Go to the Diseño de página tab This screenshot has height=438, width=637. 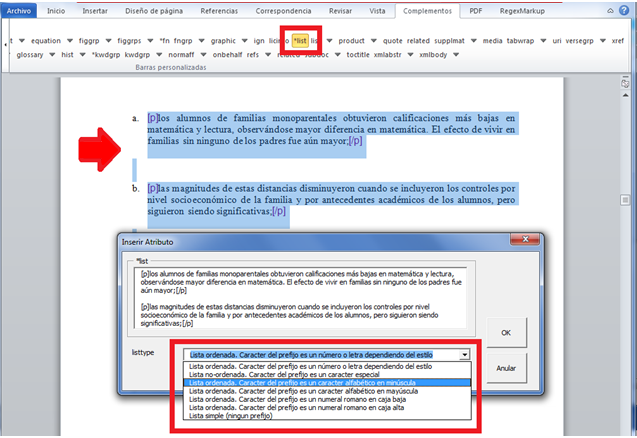click(x=155, y=10)
